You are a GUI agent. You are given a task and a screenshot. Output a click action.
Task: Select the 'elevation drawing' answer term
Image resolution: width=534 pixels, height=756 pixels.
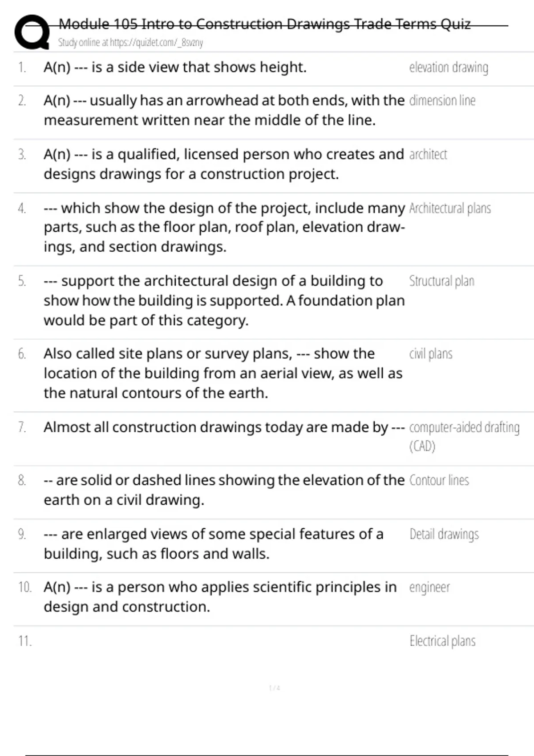(x=449, y=68)
